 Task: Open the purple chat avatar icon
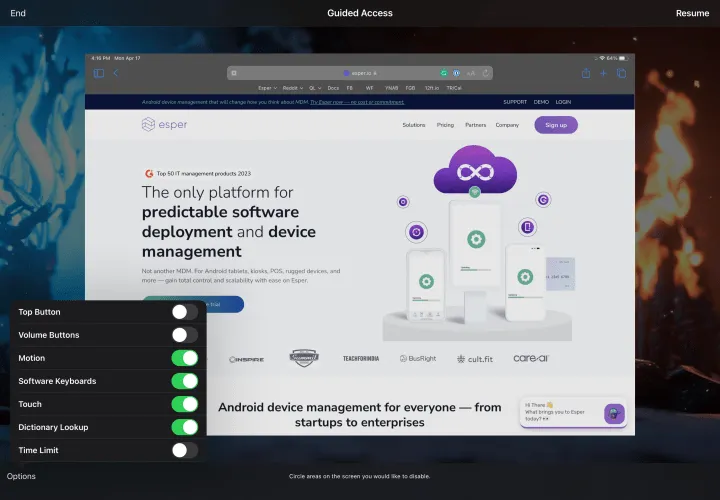[x=614, y=414]
